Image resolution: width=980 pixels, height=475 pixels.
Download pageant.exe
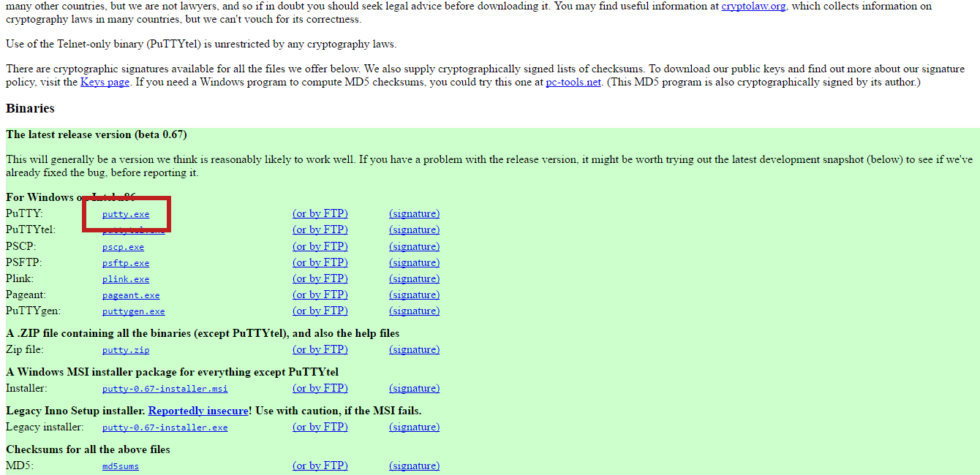click(131, 295)
